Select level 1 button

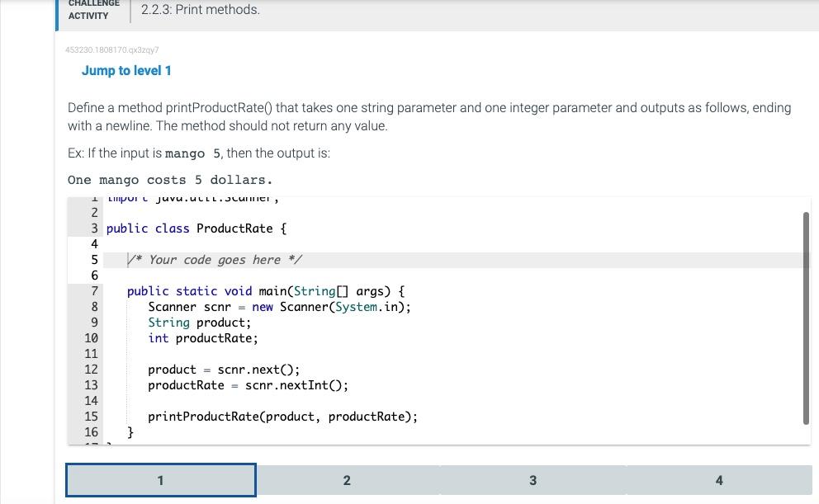point(161,480)
